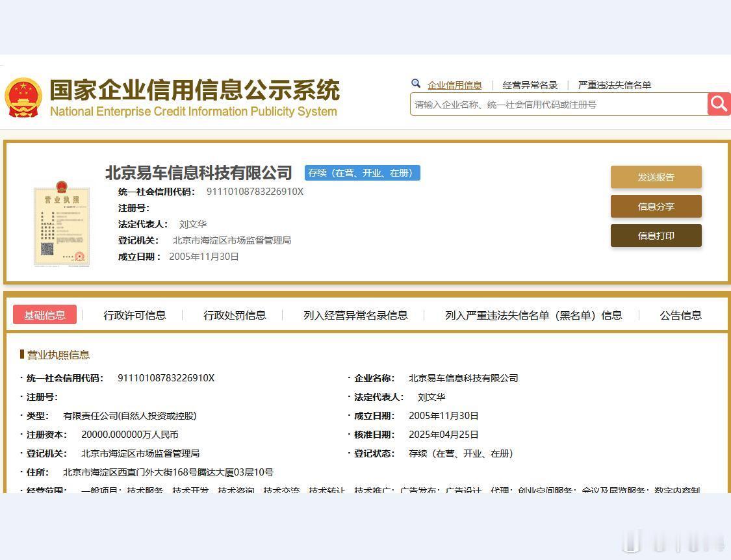This screenshot has height=560, width=731.
Task: Open the 公告信息 tab
Action: pos(681,316)
